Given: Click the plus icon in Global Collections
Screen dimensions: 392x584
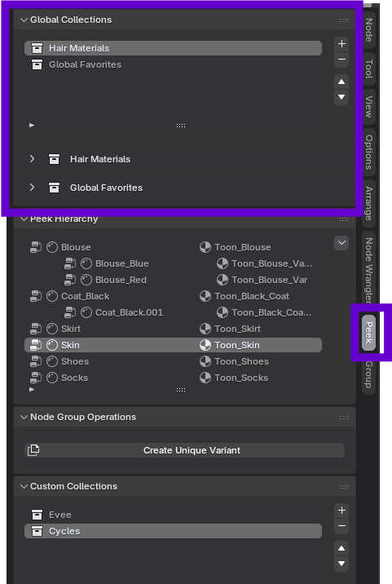Looking at the screenshot, I should [341, 44].
